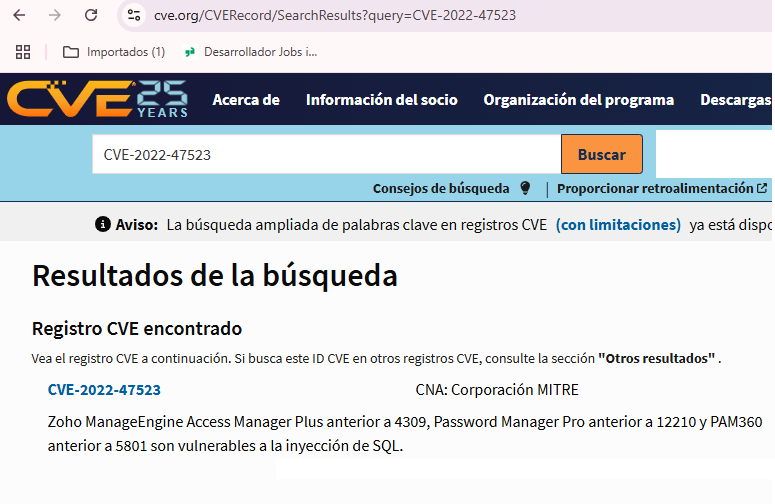Open the (con limitaciones) link

[x=618, y=225]
